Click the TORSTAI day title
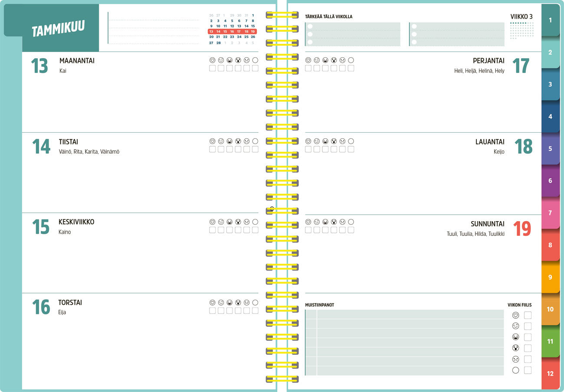 click(x=70, y=303)
